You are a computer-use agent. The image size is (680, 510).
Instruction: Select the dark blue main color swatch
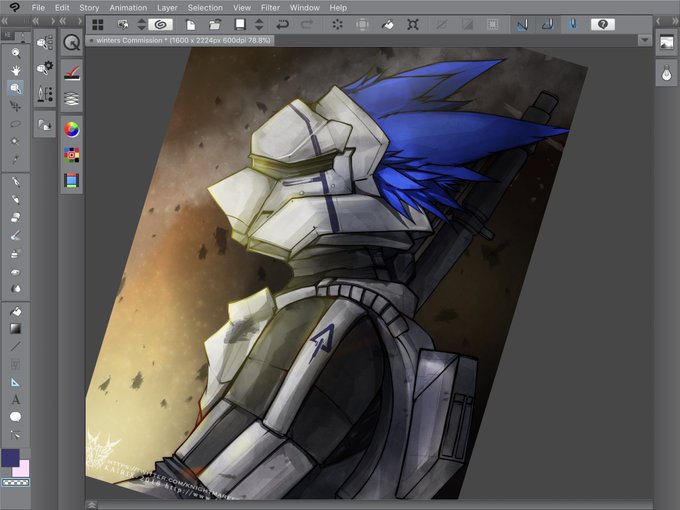tap(10, 458)
